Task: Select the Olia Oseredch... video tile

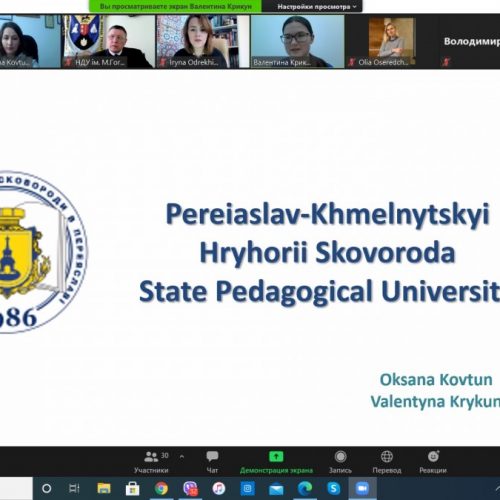Action: coord(392,42)
